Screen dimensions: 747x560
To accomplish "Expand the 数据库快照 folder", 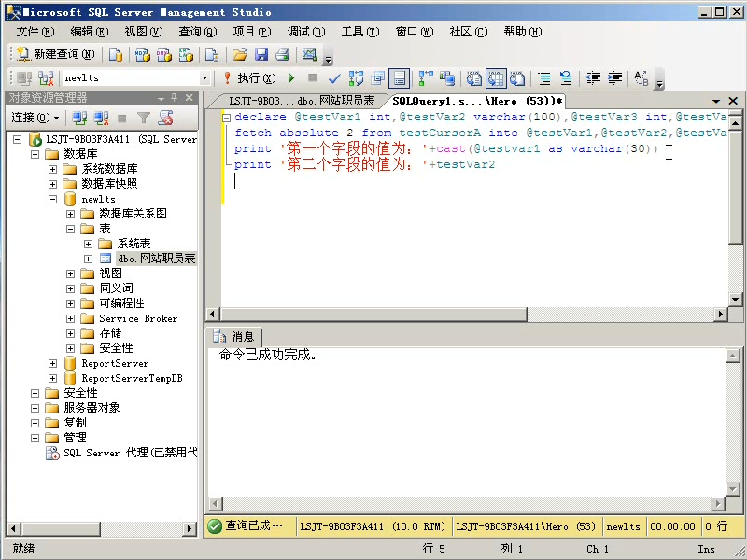I will pyautogui.click(x=52, y=184).
